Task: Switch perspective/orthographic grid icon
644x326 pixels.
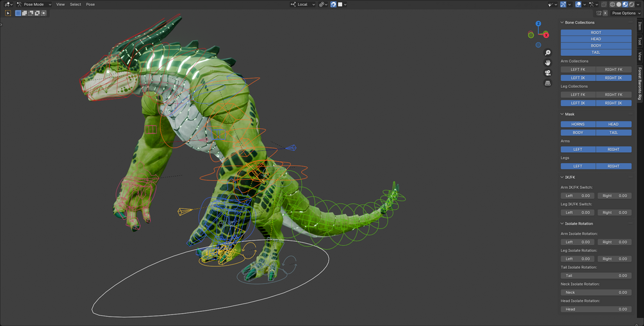Action: (x=547, y=83)
